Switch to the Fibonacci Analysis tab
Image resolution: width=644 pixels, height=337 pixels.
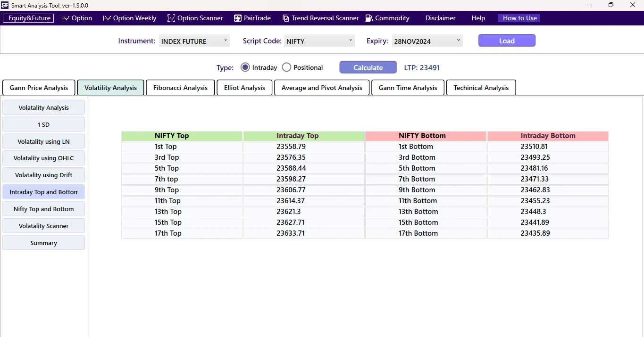[x=180, y=87]
